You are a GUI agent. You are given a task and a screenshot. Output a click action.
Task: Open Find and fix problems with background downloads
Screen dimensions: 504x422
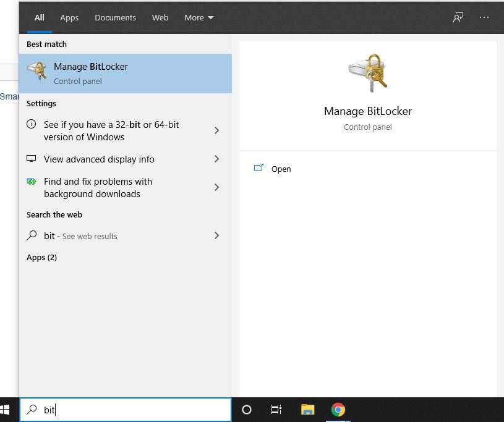[x=99, y=187]
